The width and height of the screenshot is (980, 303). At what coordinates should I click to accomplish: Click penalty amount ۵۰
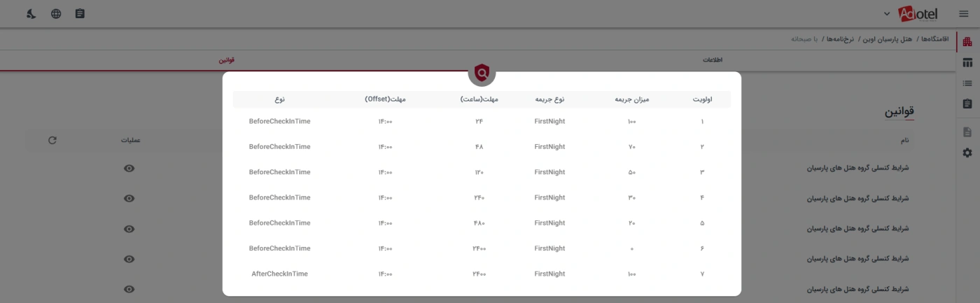tap(632, 172)
